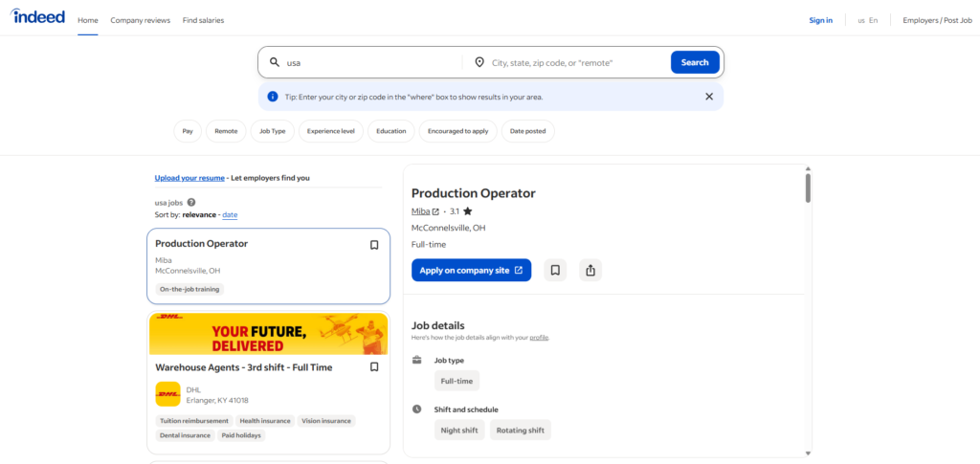Open the Encouraged to apply filter
The height and width of the screenshot is (464, 980).
pyautogui.click(x=458, y=131)
